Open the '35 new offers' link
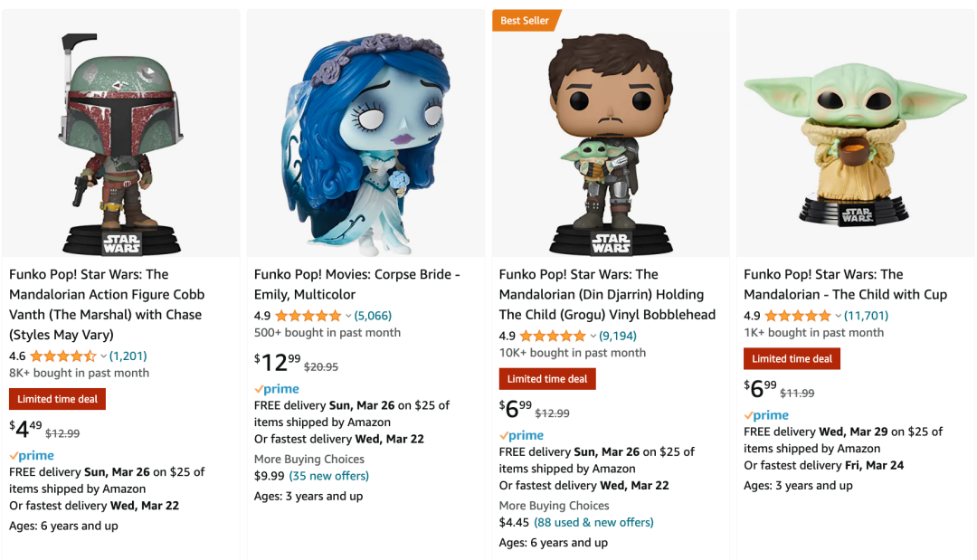The height and width of the screenshot is (560, 977). coord(328,476)
